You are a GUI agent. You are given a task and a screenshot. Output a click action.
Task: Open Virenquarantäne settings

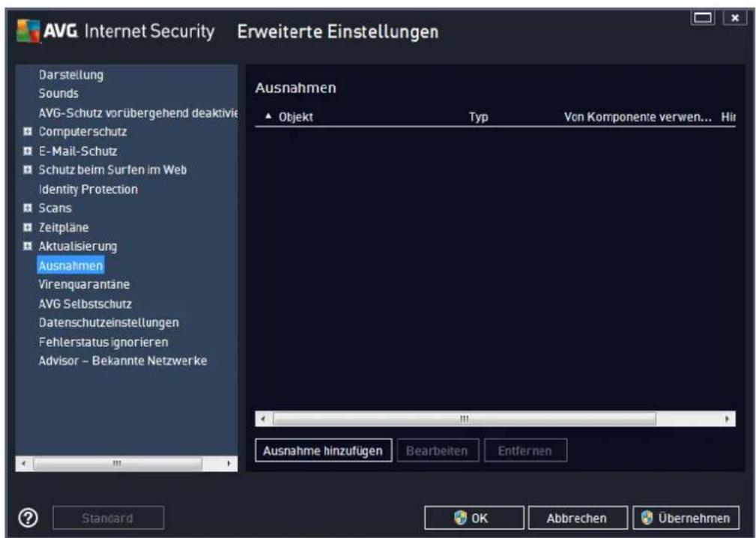tap(84, 285)
